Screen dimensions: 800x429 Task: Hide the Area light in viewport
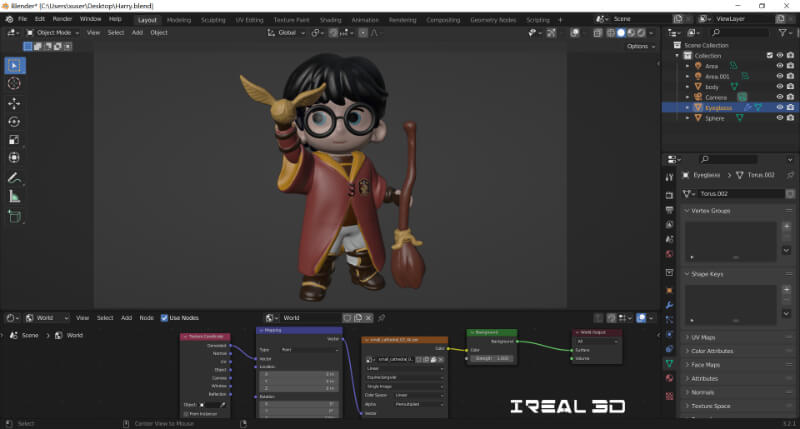[x=780, y=66]
